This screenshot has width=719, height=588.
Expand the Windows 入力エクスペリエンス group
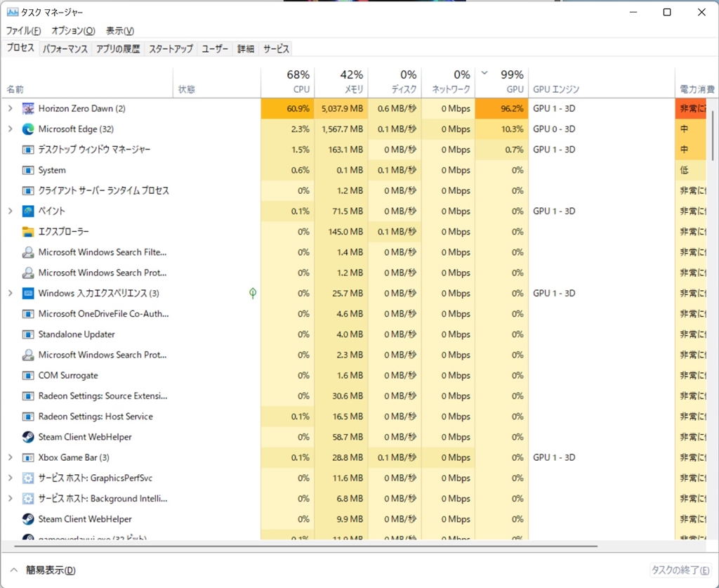(x=10, y=294)
